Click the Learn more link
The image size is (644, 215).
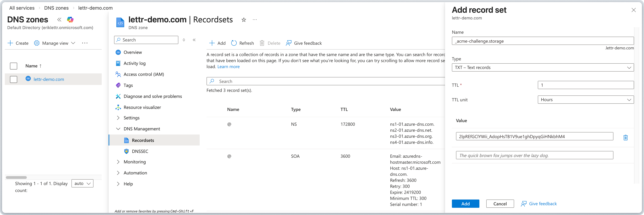click(x=228, y=67)
